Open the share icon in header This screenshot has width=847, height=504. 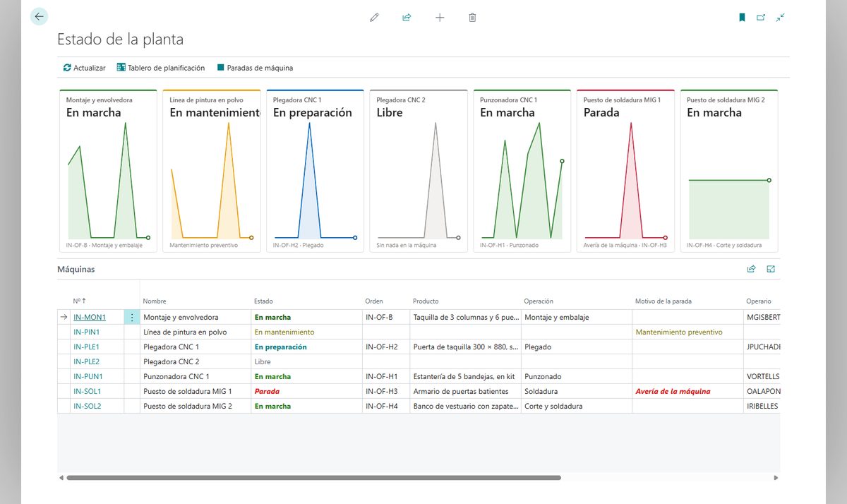(407, 18)
